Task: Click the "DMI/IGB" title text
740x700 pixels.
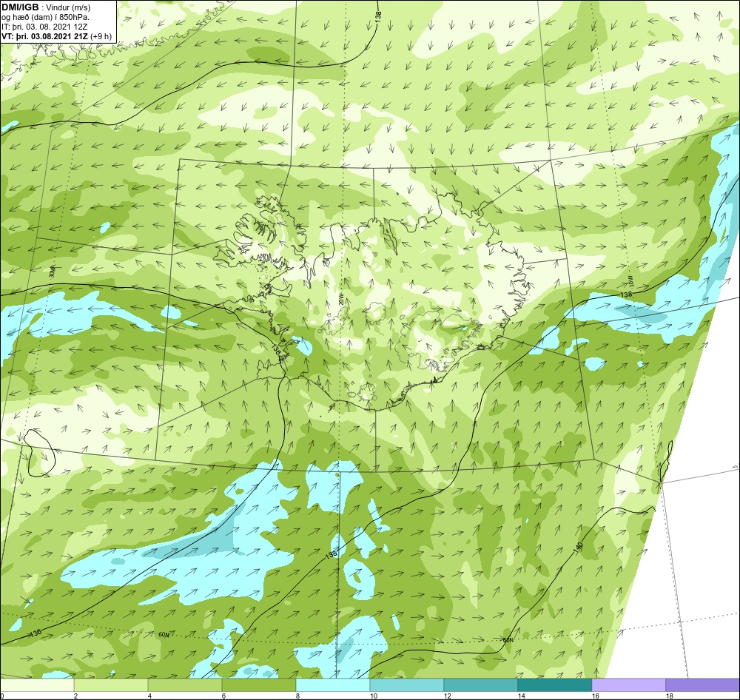Action: (20, 7)
